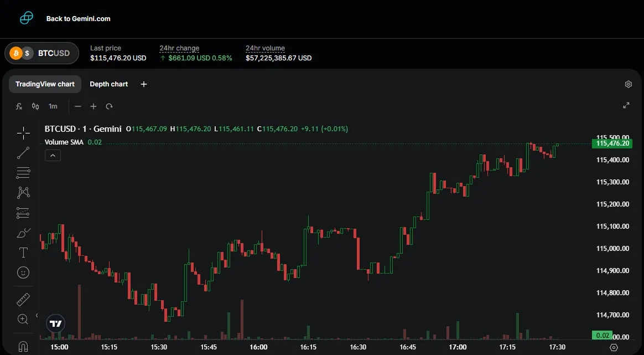644x355 pixels.
Task: Expand chart to fullscreen
Action: tap(626, 105)
